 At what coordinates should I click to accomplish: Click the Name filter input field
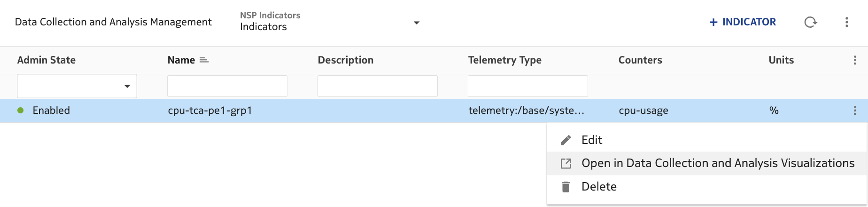point(227,86)
